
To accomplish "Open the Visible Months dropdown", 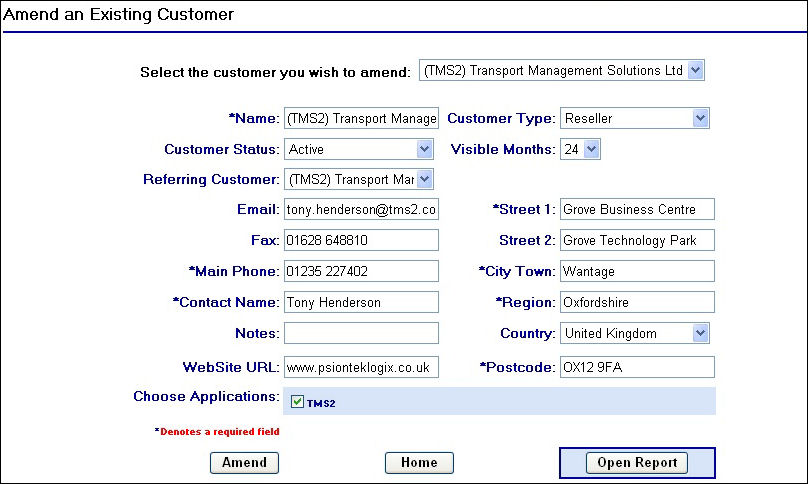I will click(x=580, y=149).
